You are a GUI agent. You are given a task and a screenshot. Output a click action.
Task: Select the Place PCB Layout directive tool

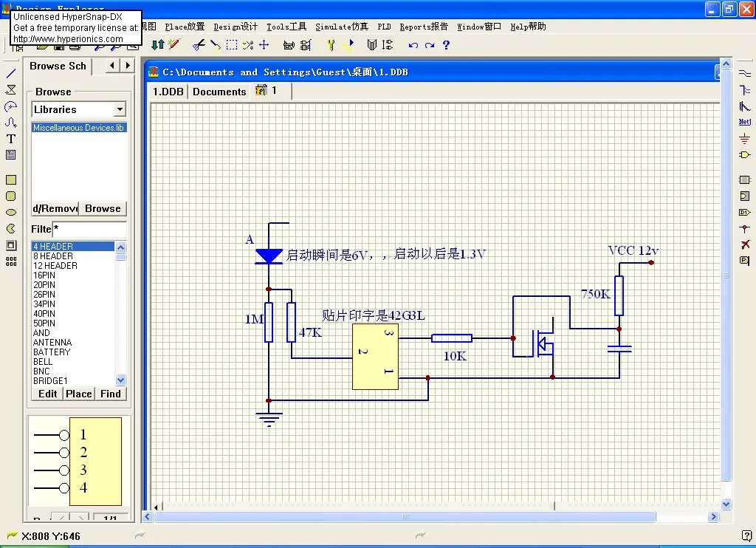[745, 261]
